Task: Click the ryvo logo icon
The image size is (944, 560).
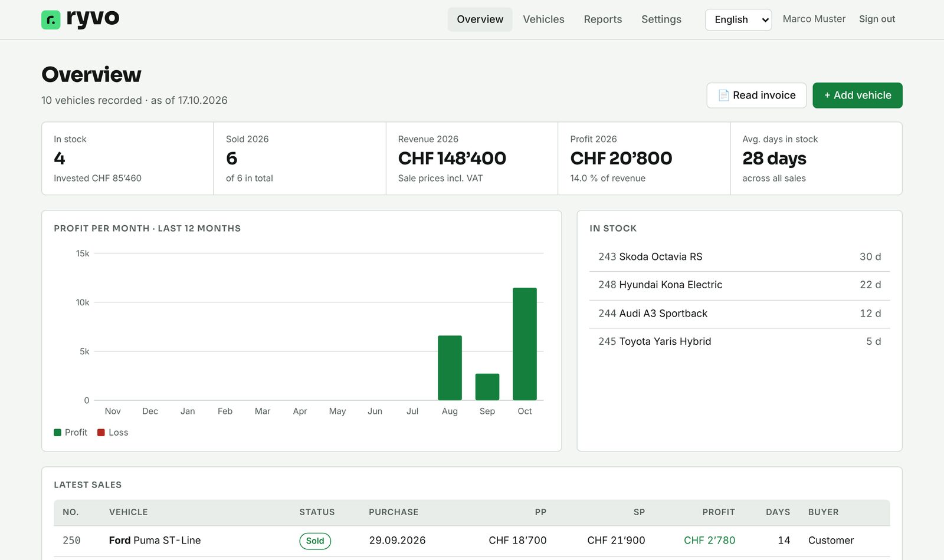Action: 51,20
